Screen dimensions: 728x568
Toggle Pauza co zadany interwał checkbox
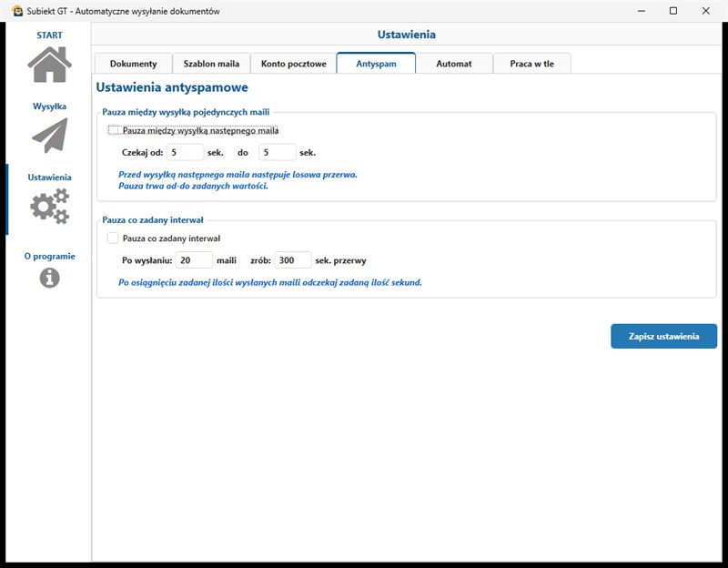tap(113, 238)
